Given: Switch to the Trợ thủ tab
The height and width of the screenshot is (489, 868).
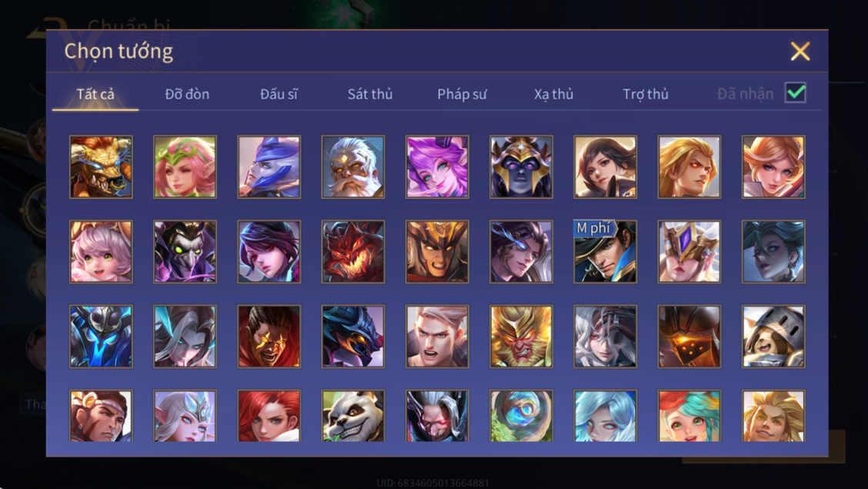Looking at the screenshot, I should point(646,94).
